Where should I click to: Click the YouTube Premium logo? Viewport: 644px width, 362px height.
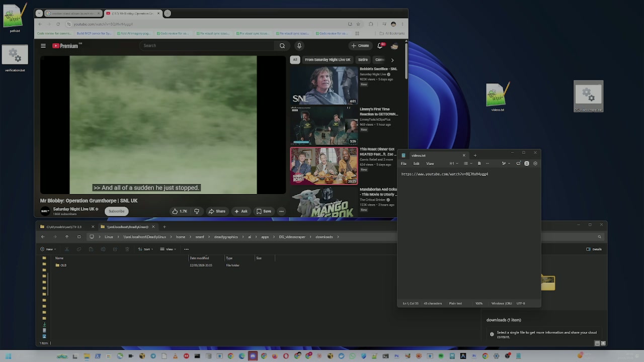click(66, 46)
